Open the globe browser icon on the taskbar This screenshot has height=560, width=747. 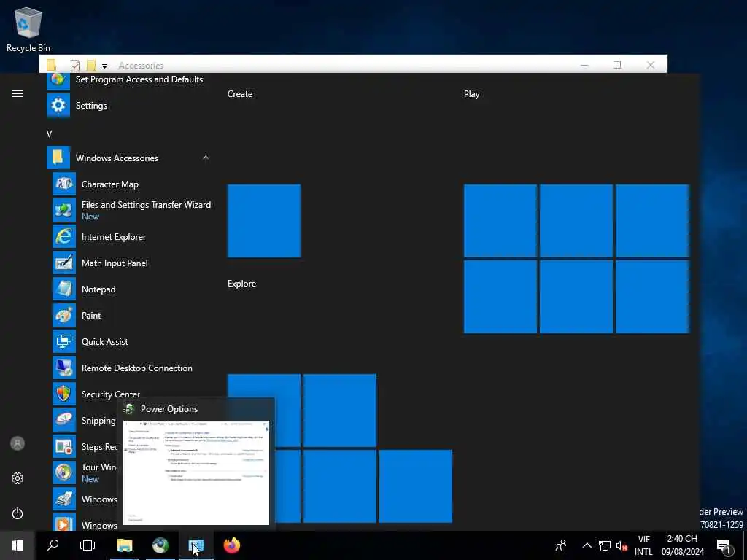(160, 545)
